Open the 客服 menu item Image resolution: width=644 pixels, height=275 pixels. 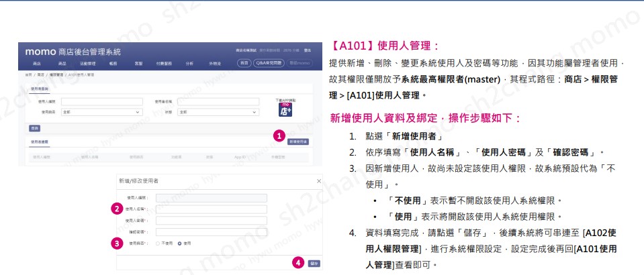(x=138, y=63)
